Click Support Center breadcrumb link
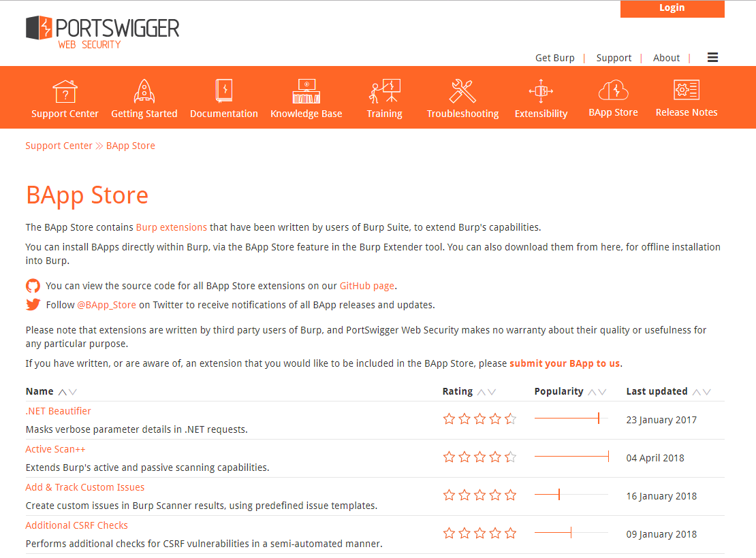Image resolution: width=756 pixels, height=558 pixels. pos(59,146)
